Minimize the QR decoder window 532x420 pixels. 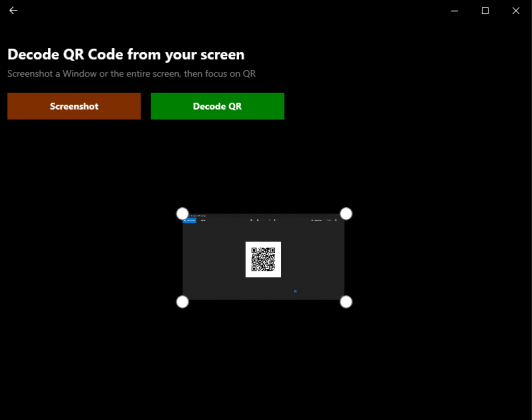tap(455, 11)
